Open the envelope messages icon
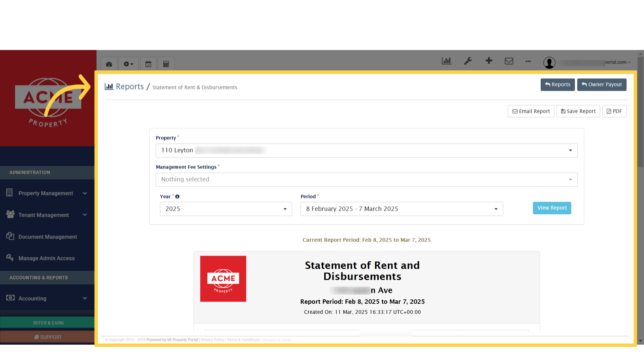The image size is (644, 362). click(x=509, y=61)
